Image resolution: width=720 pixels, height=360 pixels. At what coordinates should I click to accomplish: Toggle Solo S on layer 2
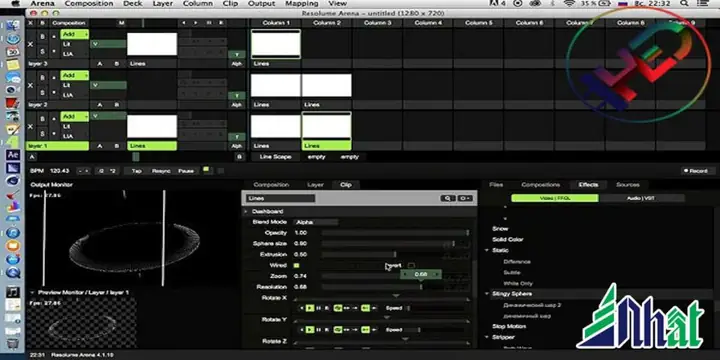[43, 93]
